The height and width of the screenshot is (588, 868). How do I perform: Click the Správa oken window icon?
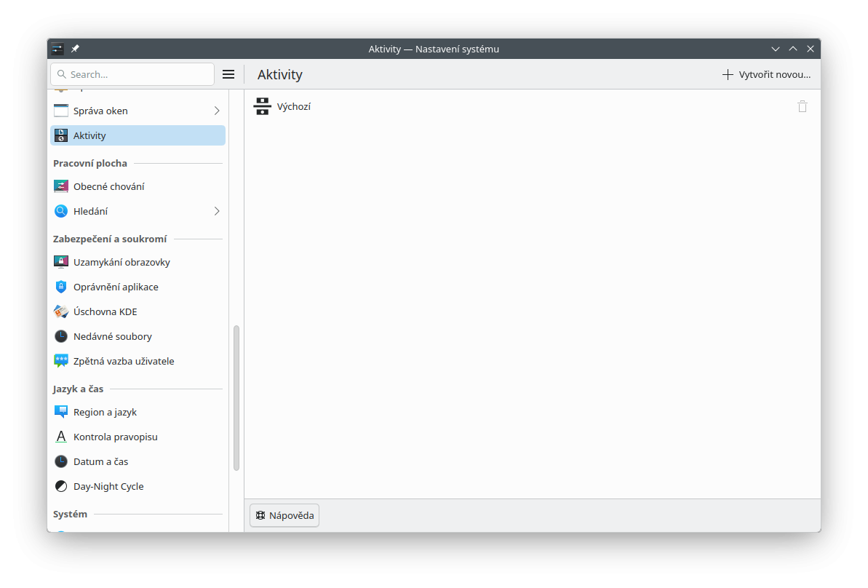[x=61, y=111]
